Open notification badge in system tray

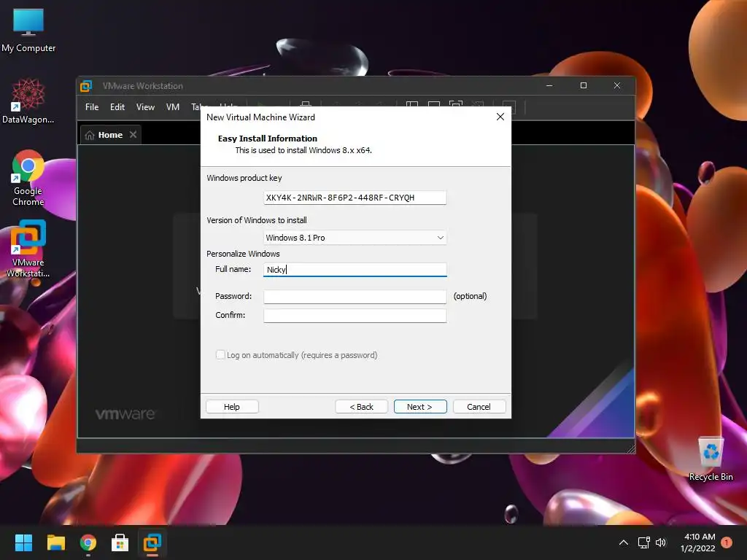(727, 542)
